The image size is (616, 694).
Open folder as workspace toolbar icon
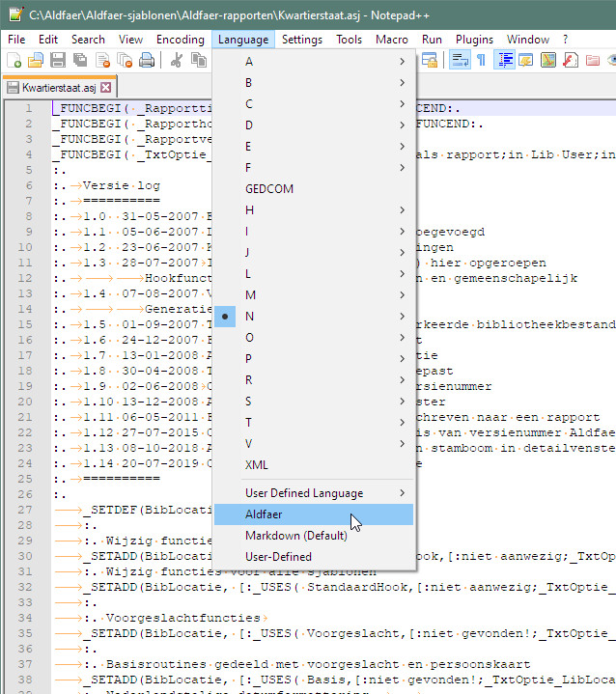(593, 60)
